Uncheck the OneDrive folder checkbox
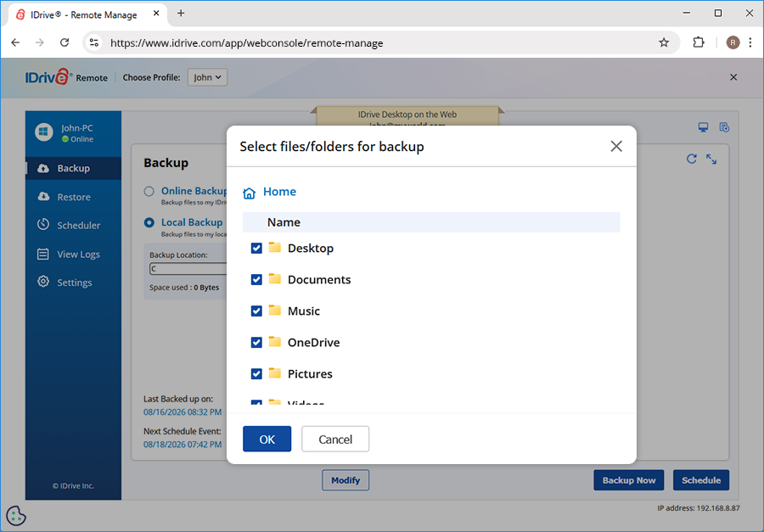The width and height of the screenshot is (764, 532). (256, 343)
